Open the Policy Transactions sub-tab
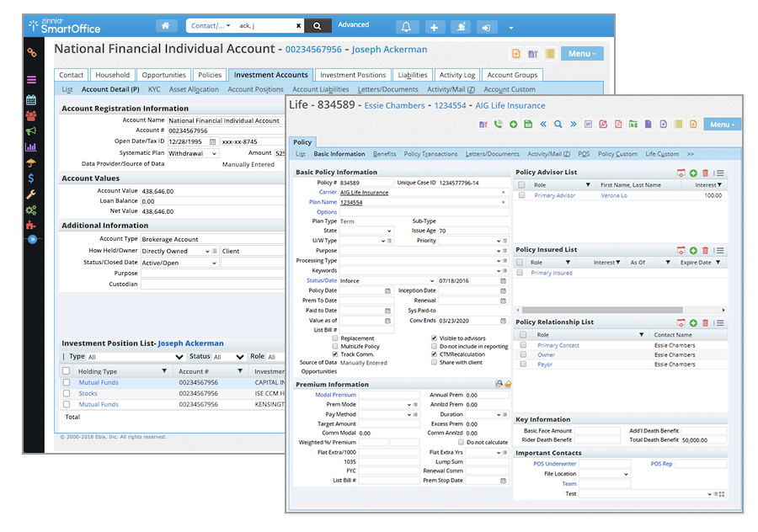Viewport: 758px width, 532px height. [x=430, y=154]
